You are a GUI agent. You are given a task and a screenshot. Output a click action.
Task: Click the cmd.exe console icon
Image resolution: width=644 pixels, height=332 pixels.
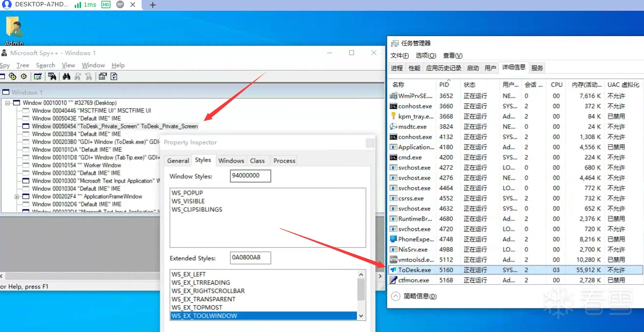[x=394, y=157]
